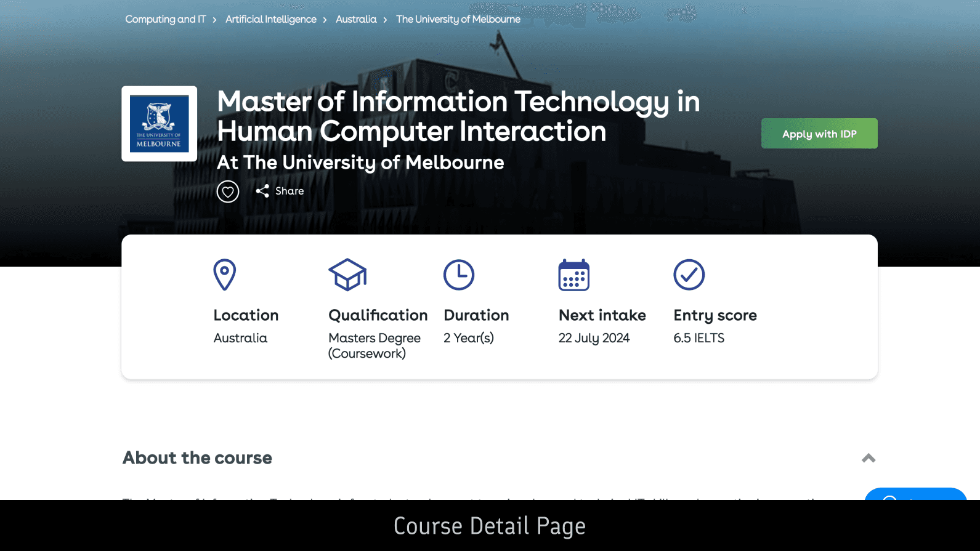Click 'At The University of Melbourne' subtitle
980x551 pixels.
pos(360,163)
